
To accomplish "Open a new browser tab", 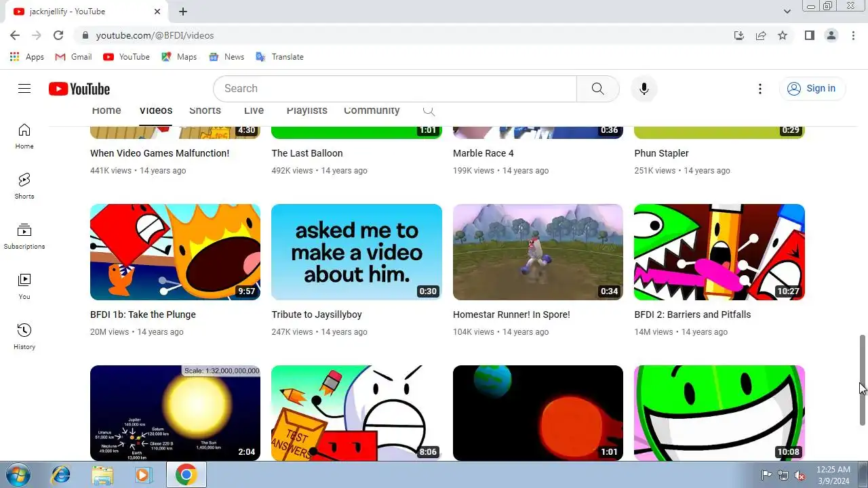I will [183, 12].
